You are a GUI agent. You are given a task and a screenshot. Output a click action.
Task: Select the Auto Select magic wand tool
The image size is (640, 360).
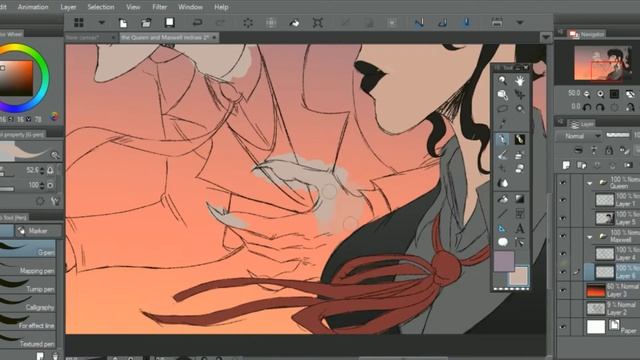pyautogui.click(x=520, y=109)
